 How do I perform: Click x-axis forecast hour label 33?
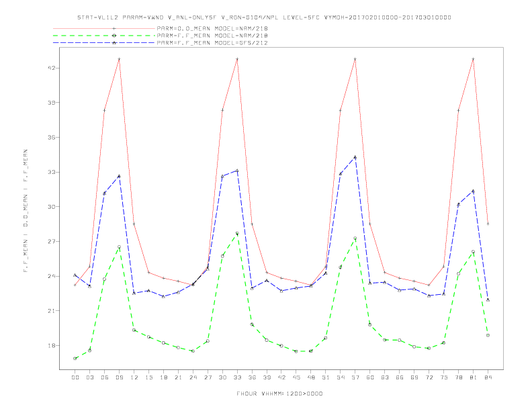coord(237,377)
